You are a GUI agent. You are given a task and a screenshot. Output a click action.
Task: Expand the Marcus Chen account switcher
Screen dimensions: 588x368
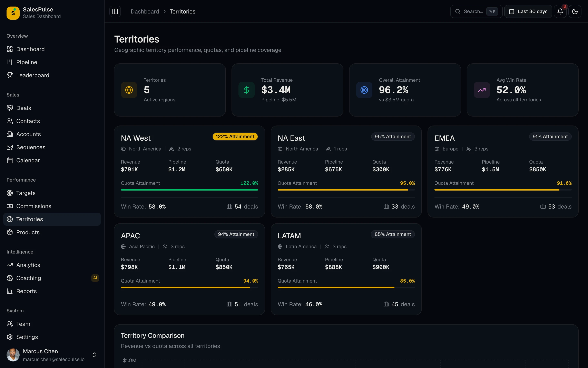tap(94, 355)
